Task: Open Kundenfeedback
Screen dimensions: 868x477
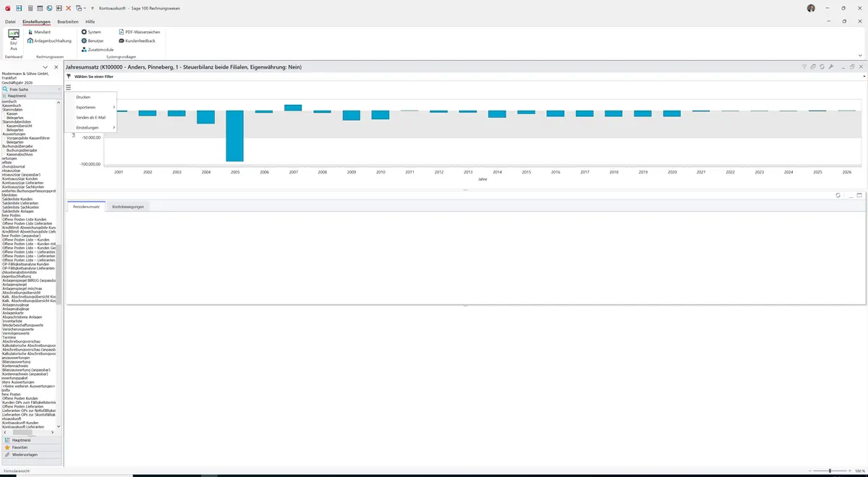Action: point(137,41)
